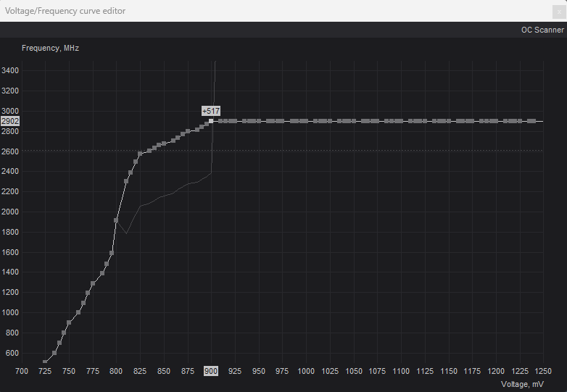This screenshot has width=567, height=392.
Task: Click the Voltage/Frequency curve editor title text
Action: tap(65, 11)
